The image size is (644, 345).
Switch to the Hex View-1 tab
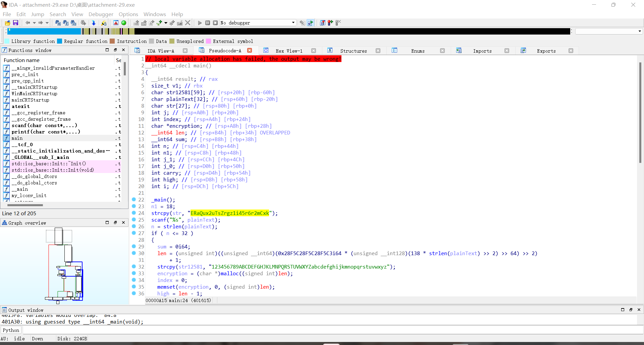tap(289, 51)
